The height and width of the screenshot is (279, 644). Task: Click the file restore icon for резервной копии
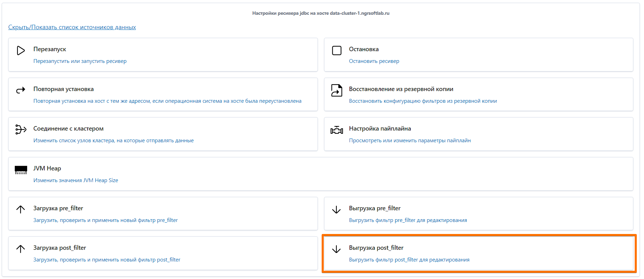(336, 90)
